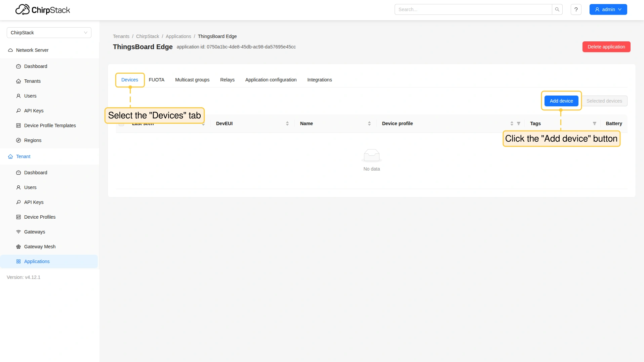The width and height of the screenshot is (644, 362).
Task: Open Device Profiles menu item
Action: (x=49, y=217)
